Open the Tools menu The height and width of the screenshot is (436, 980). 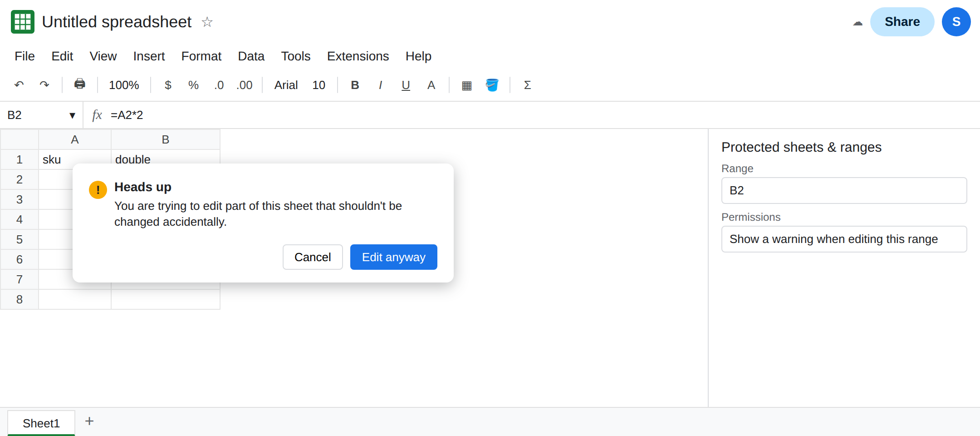(x=295, y=56)
